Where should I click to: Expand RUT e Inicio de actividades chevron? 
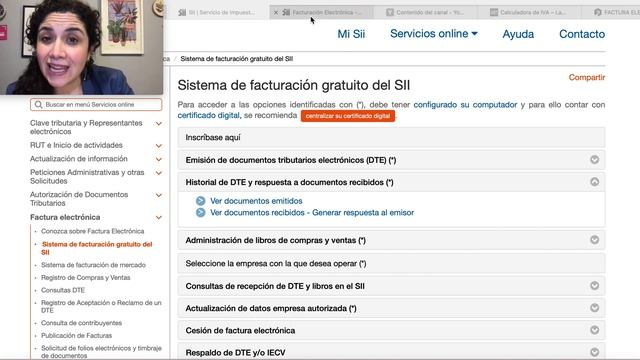pyautogui.click(x=159, y=146)
